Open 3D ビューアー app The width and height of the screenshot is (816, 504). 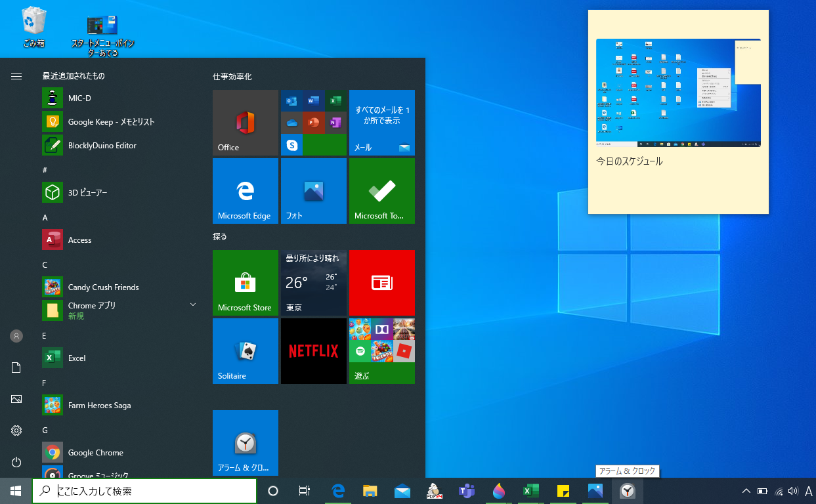[x=119, y=193]
